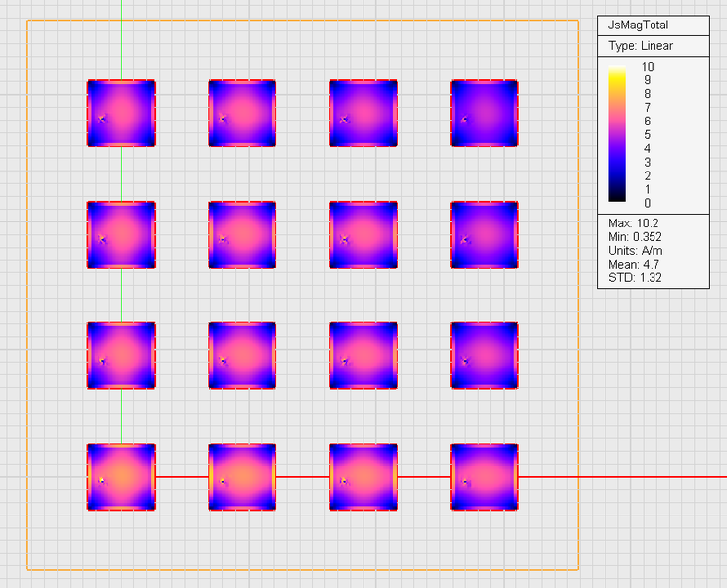Select second-row, second-column patch element
This screenshot has height=588, width=727.
pos(242,235)
